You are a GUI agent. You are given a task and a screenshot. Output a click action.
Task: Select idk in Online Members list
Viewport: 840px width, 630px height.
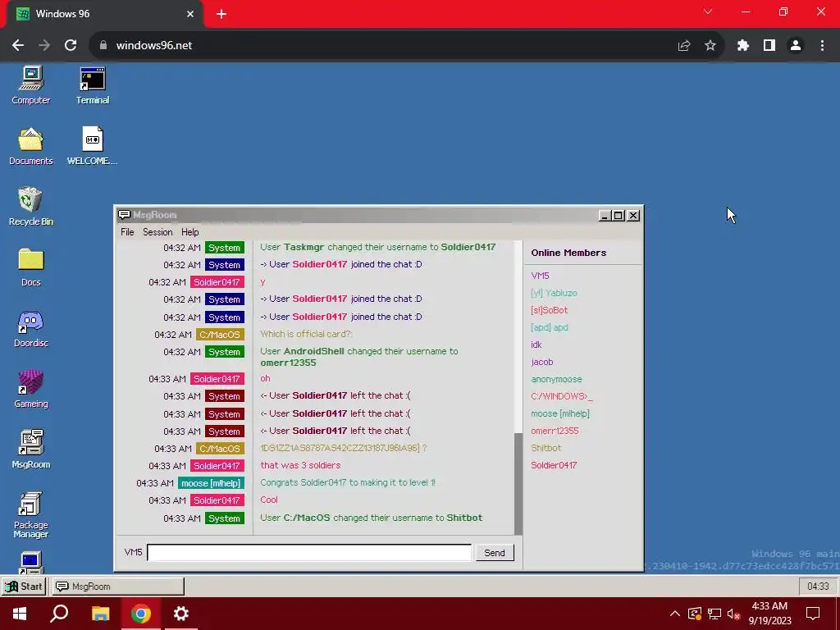[536, 345]
